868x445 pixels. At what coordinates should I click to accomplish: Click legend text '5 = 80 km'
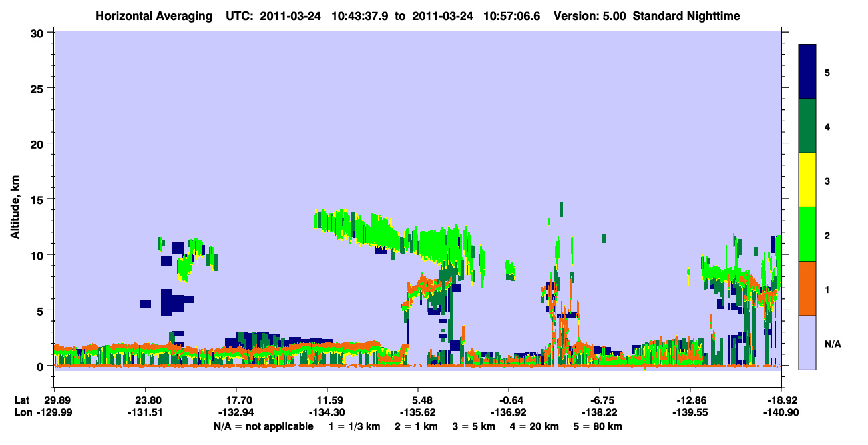coord(598,426)
